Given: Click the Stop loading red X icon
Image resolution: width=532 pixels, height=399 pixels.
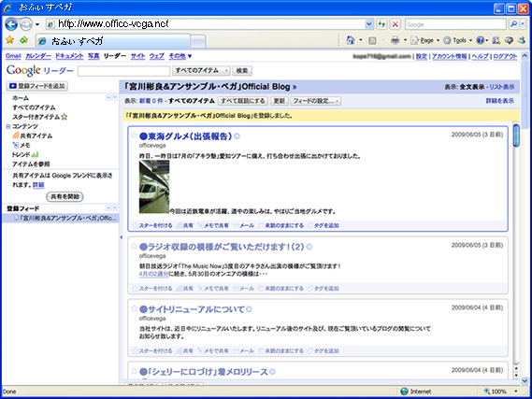Looking at the screenshot, I should [x=395, y=24].
